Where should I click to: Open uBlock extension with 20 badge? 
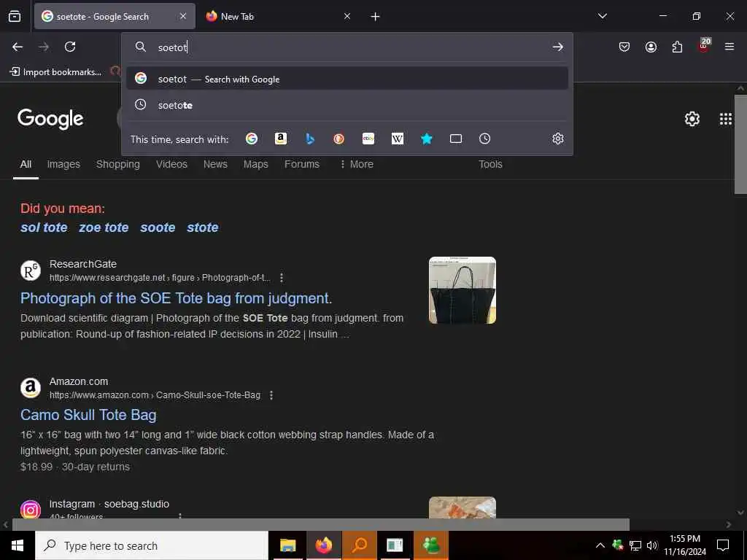coord(704,46)
